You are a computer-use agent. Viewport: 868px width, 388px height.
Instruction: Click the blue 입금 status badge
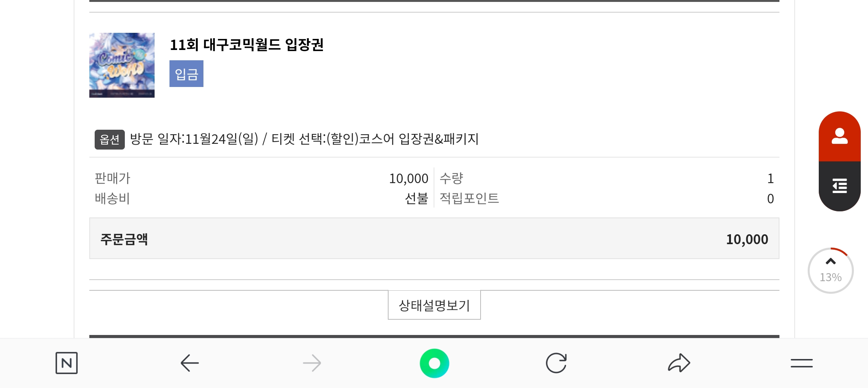(x=186, y=74)
